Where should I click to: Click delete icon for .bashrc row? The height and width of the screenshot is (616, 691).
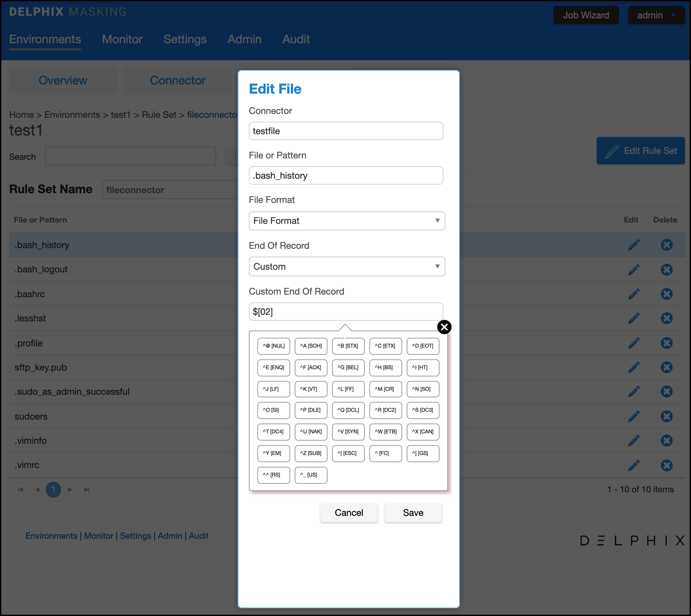pyautogui.click(x=666, y=294)
